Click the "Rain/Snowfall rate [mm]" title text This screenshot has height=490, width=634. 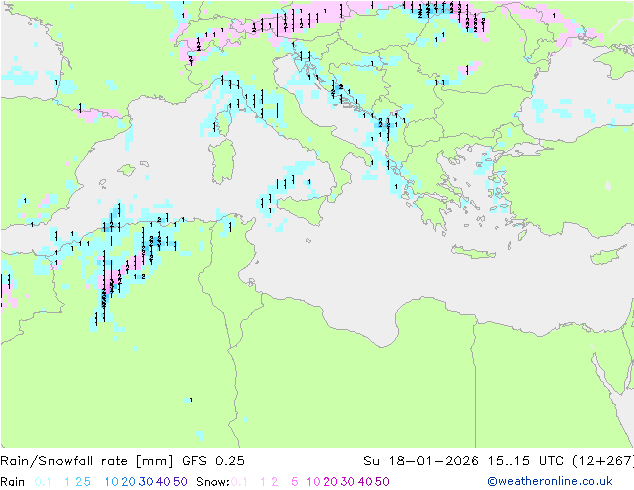[87, 461]
